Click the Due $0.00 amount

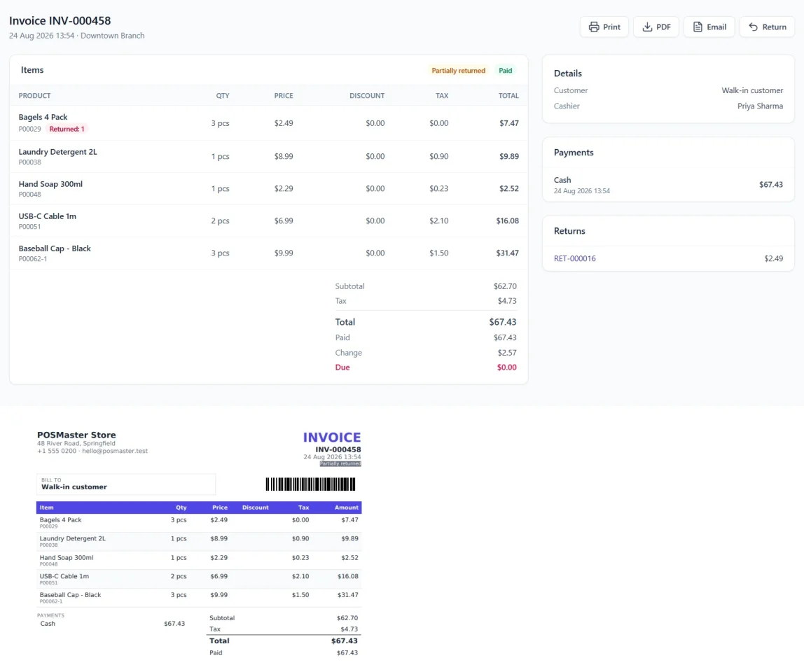click(x=506, y=367)
